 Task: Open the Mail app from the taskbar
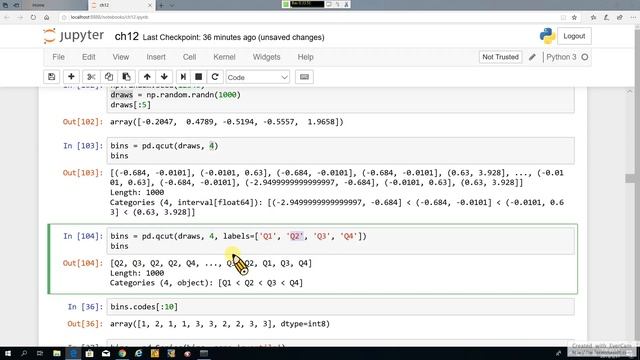(x=106, y=353)
